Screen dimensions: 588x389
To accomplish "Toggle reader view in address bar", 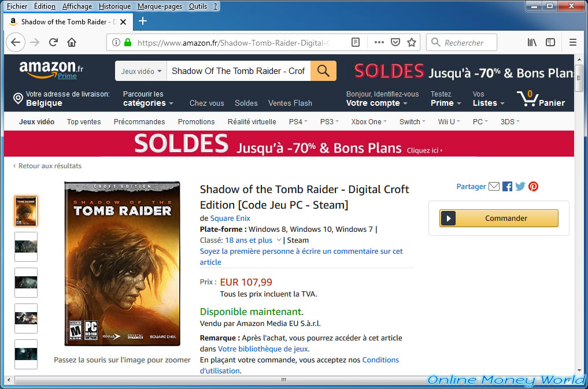I will [x=355, y=42].
